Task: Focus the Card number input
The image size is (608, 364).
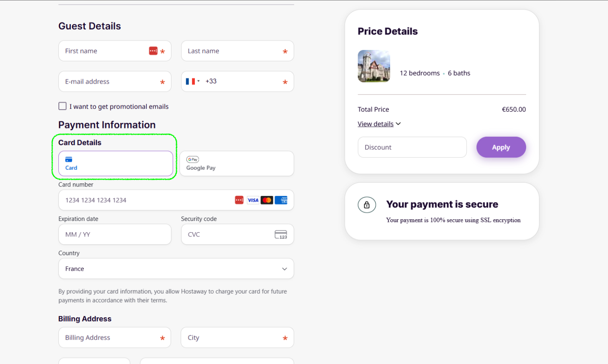Action: [x=176, y=200]
